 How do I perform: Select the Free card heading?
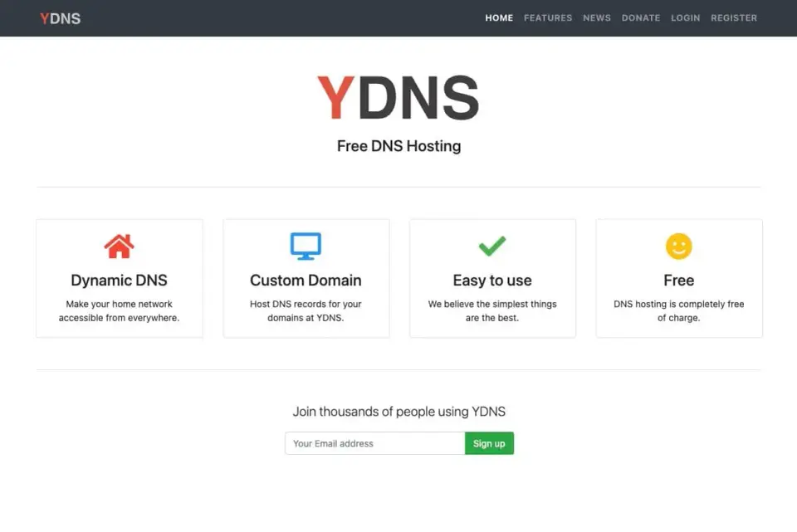pyautogui.click(x=678, y=280)
